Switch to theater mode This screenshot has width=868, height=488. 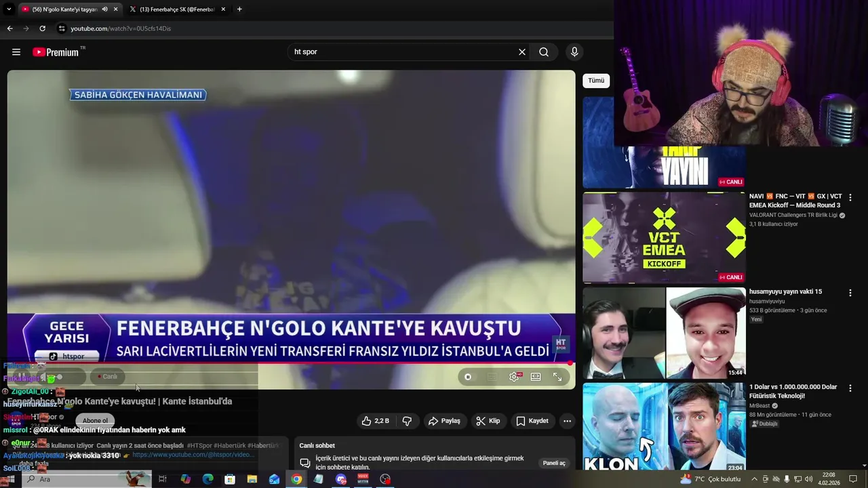pyautogui.click(x=536, y=377)
